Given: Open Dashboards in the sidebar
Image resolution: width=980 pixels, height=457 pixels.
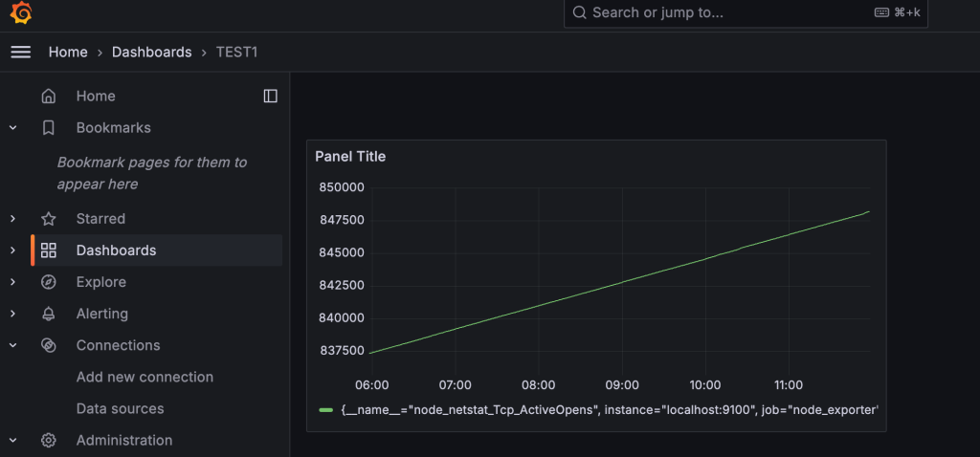Looking at the screenshot, I should click(116, 250).
